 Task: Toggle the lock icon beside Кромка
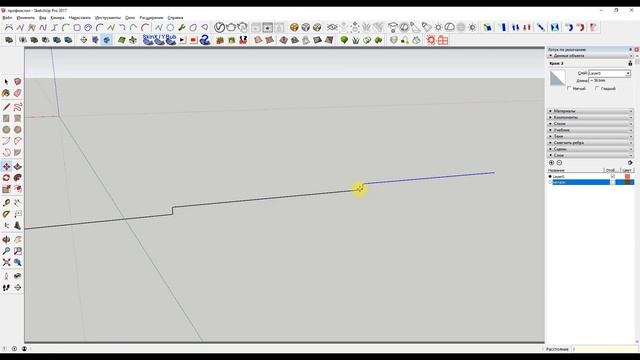click(x=630, y=63)
